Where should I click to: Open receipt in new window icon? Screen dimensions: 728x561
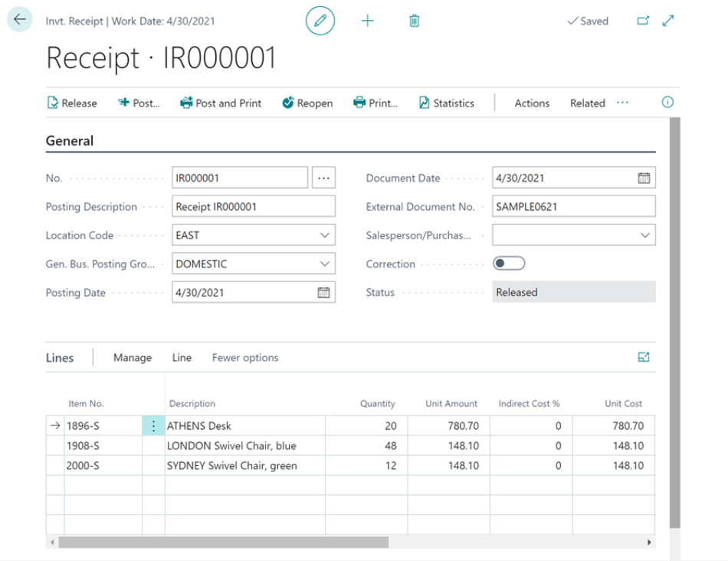(x=643, y=21)
